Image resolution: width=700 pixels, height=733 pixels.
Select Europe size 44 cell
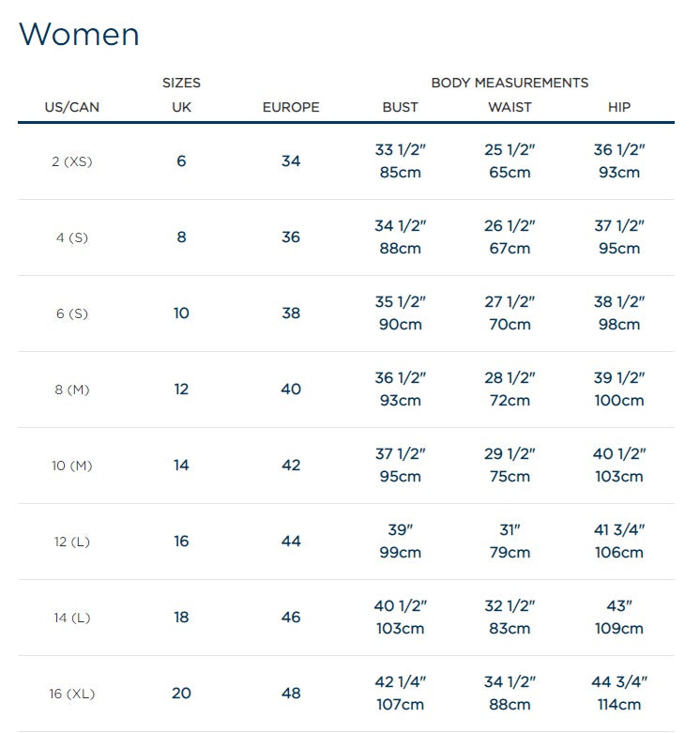click(291, 542)
